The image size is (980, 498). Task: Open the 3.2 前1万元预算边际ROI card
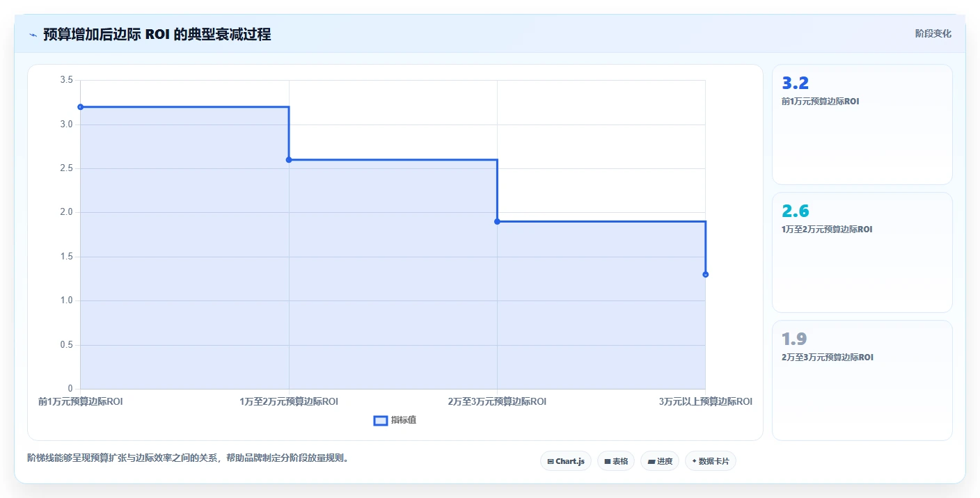click(x=862, y=124)
